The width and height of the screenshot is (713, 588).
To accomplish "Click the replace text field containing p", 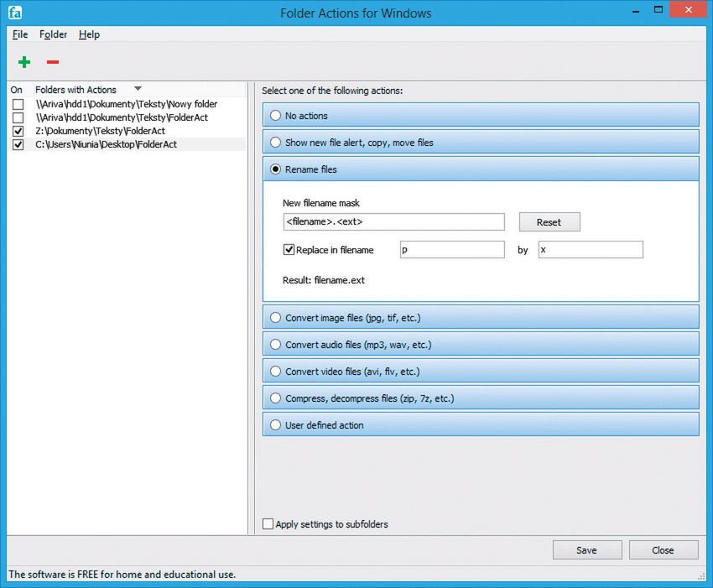I will [452, 250].
